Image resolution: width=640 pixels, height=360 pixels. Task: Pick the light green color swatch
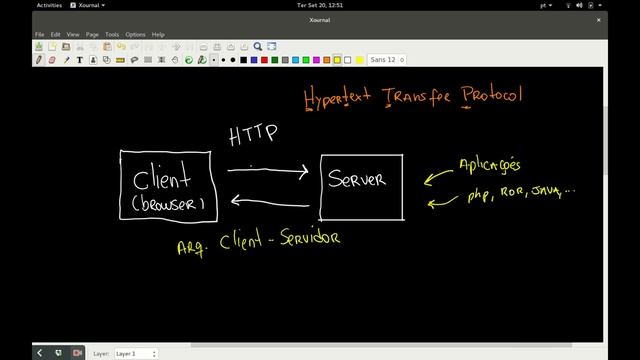[x=306, y=60]
